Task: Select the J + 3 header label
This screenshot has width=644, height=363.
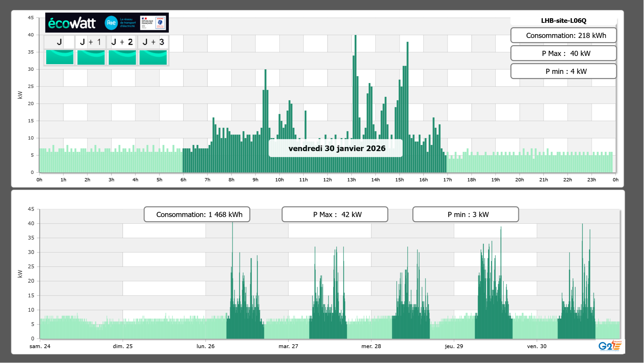Action: pyautogui.click(x=153, y=42)
